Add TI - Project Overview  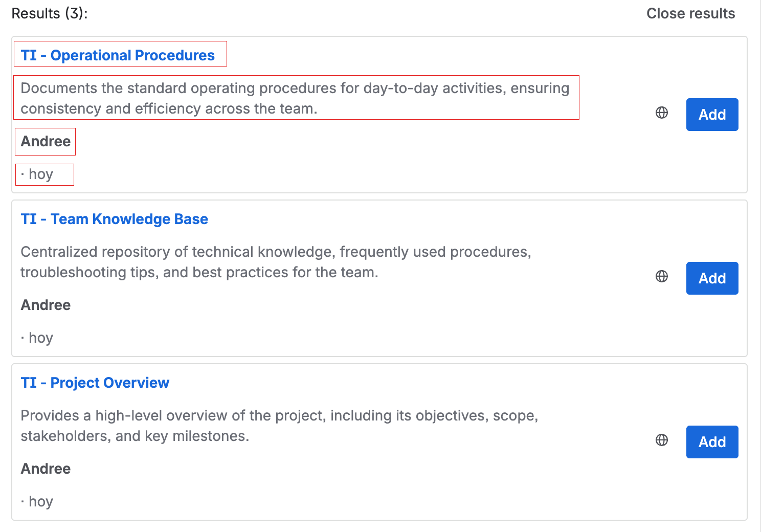pyautogui.click(x=712, y=442)
